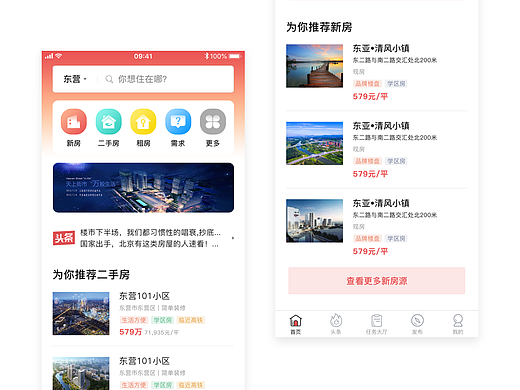520x390 pixels.
Task: Open the 更多 gray grid icon
Action: 213,121
